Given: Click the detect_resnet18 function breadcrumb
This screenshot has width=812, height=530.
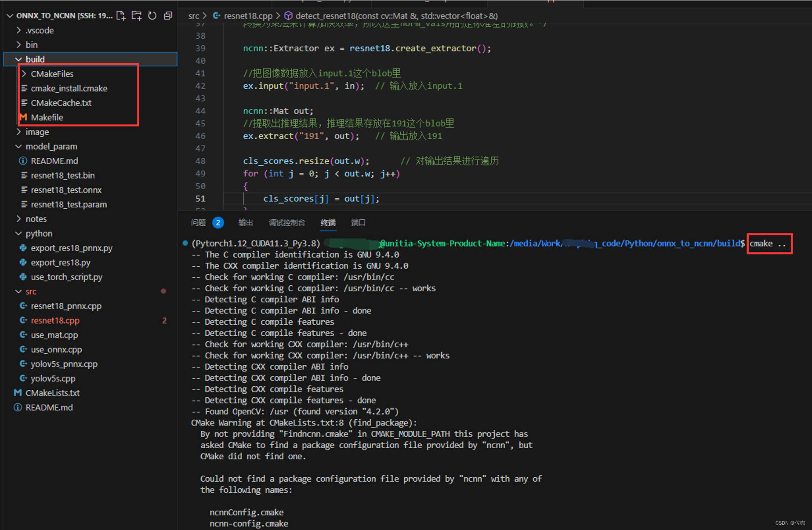Looking at the screenshot, I should coord(396,16).
